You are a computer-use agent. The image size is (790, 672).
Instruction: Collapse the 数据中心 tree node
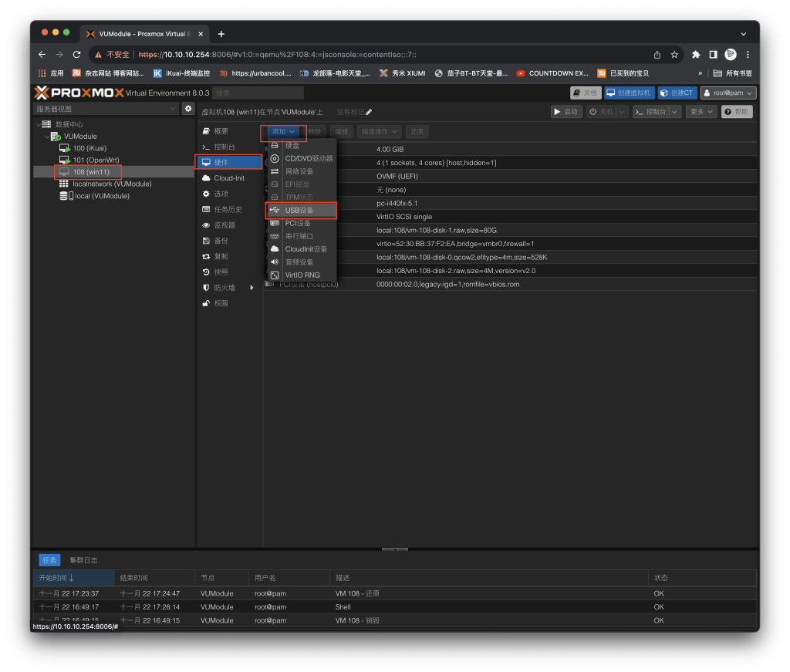tap(37, 124)
